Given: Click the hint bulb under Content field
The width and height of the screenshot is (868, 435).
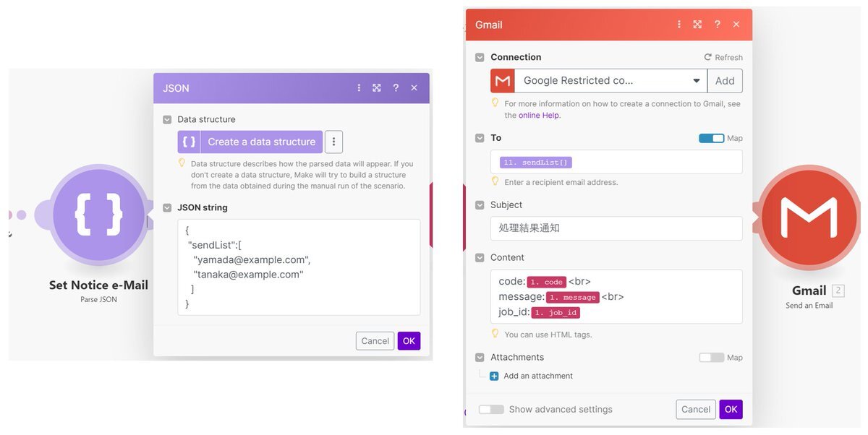Looking at the screenshot, I should [495, 334].
